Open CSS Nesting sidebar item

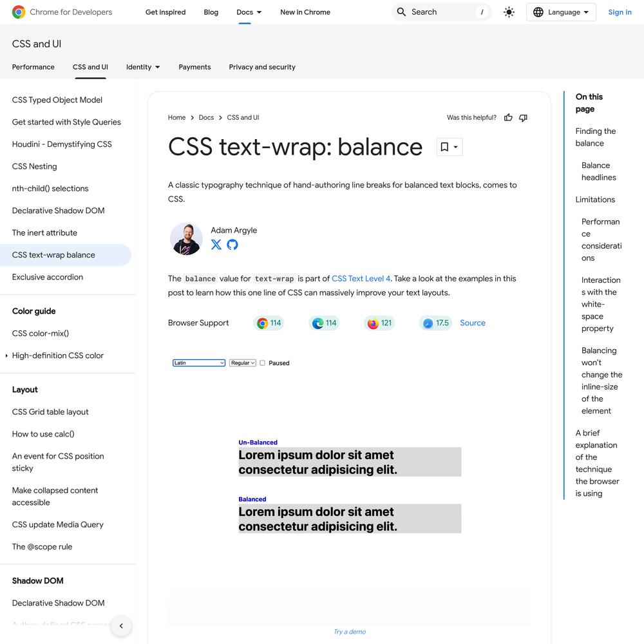click(35, 166)
